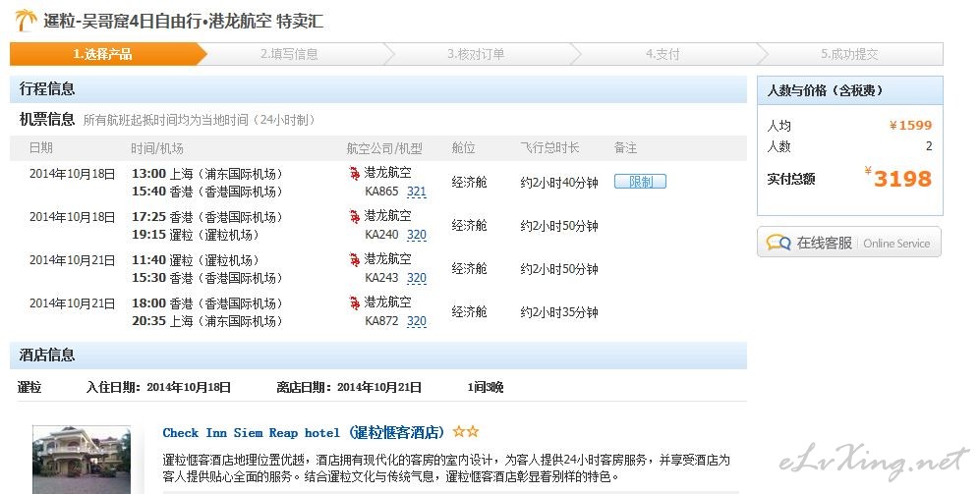Click 13:00 上海 浦东国际机场 departure
This screenshot has height=494, width=980.
pyautogui.click(x=206, y=174)
